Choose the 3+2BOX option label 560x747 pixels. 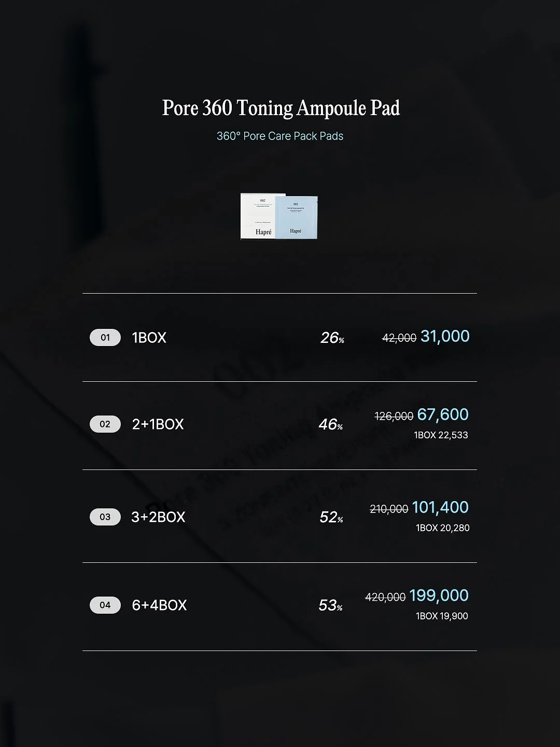[158, 517]
